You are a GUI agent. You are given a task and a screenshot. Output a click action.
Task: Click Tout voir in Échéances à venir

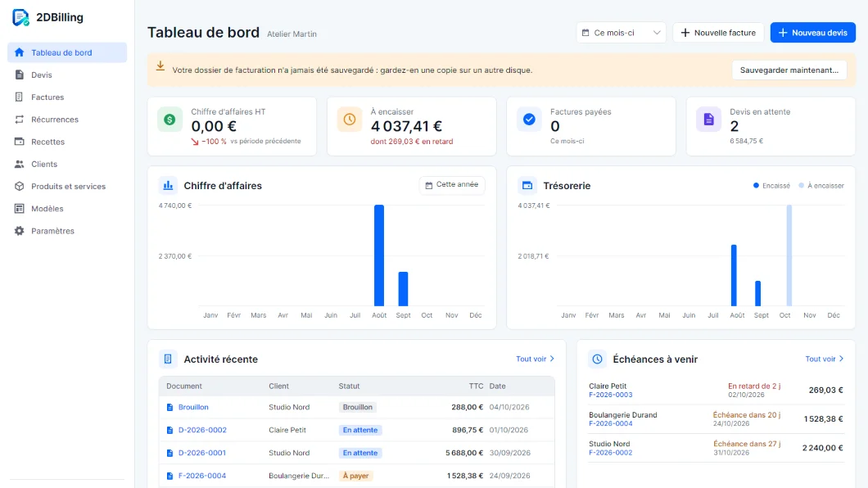825,359
